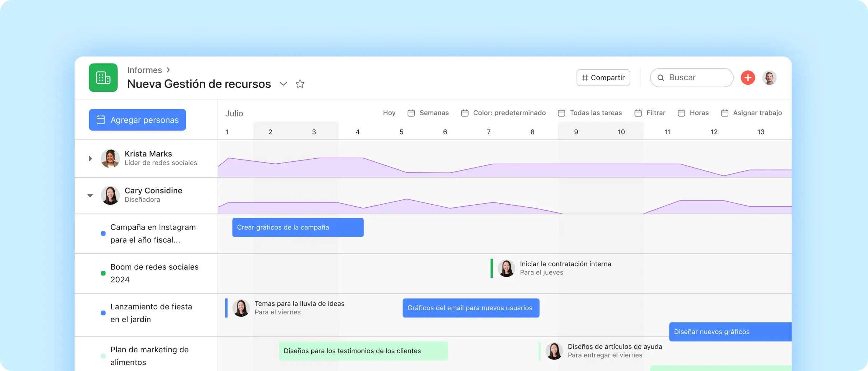The image size is (868, 371).
Task: Open Plan de marketing de alimentos project
Action: [150, 356]
